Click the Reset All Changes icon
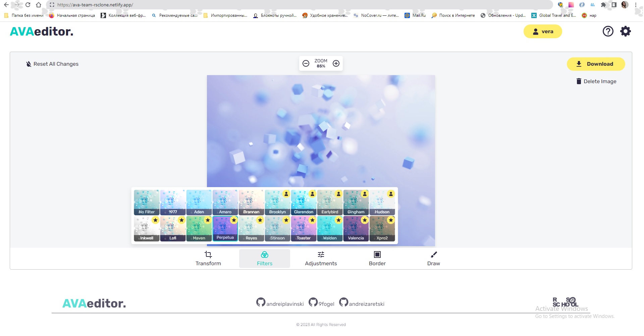Image resolution: width=644 pixels, height=336 pixels. pos(29,64)
